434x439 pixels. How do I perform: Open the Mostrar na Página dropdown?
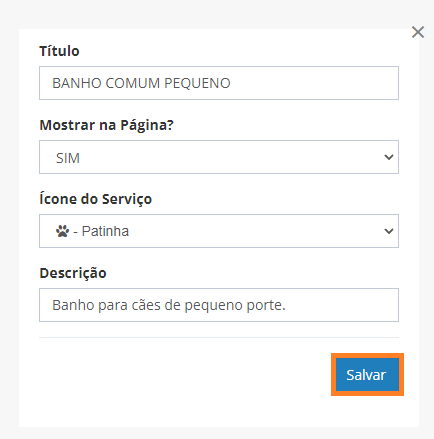click(x=219, y=157)
